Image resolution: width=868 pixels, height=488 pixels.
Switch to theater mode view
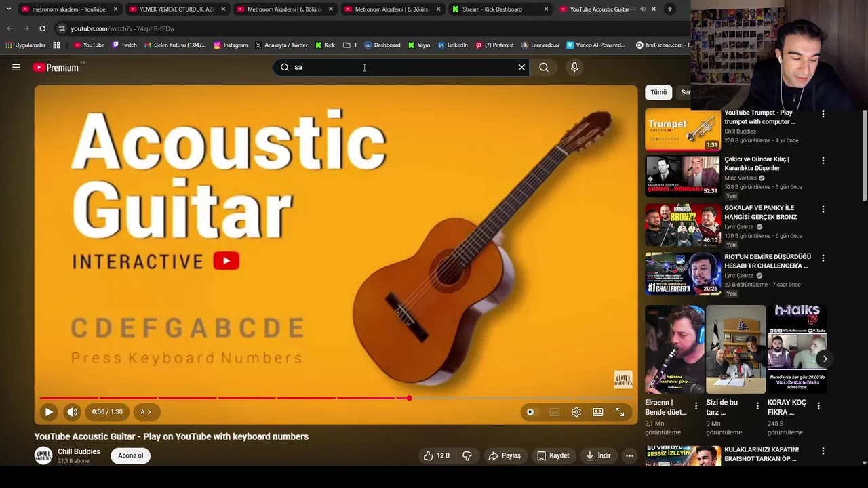pyautogui.click(x=598, y=411)
